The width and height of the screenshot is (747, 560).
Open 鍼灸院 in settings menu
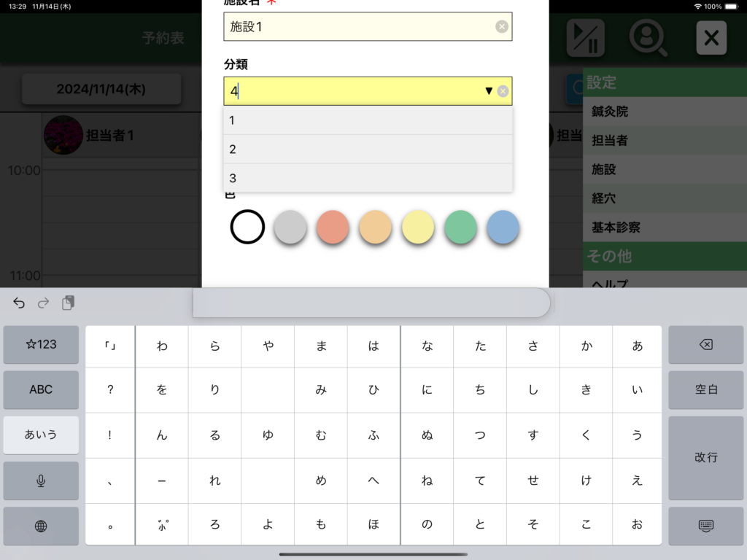[x=664, y=112]
